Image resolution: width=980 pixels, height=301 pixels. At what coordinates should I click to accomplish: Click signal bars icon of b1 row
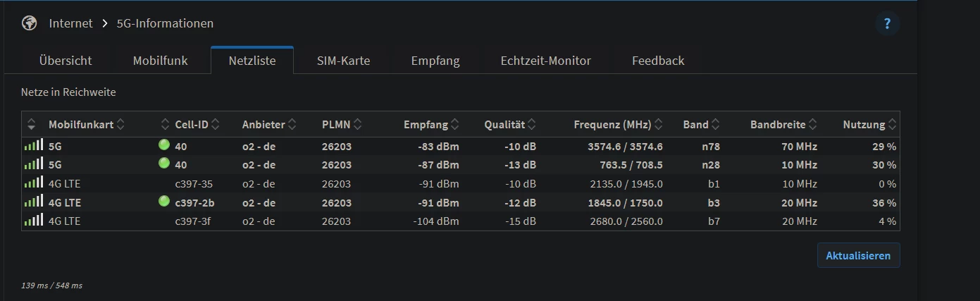(x=33, y=184)
